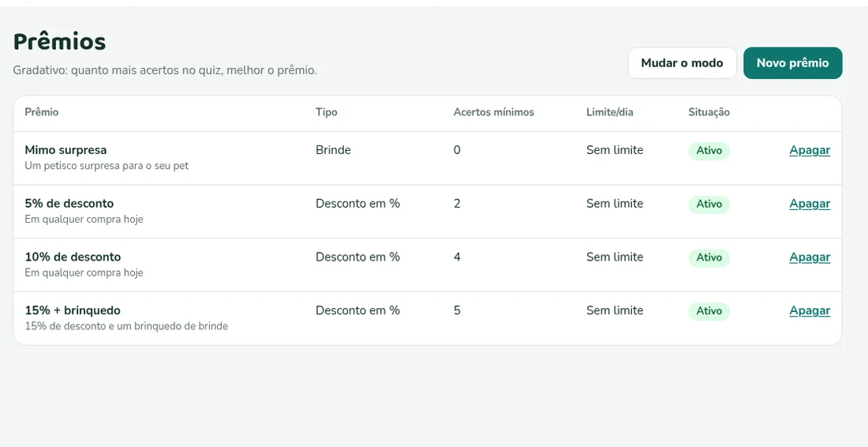Click 'Em qualquer compra hoje' under 5% de desconto

point(84,220)
